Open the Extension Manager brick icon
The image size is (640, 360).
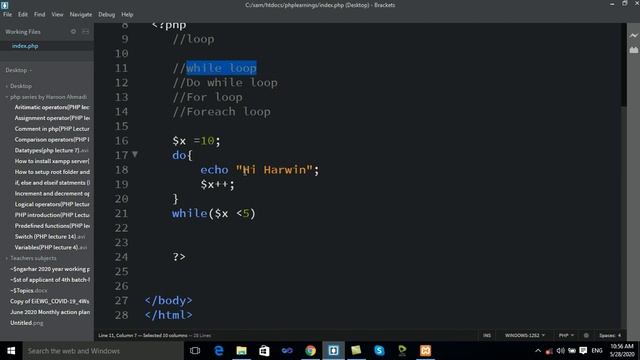click(633, 50)
